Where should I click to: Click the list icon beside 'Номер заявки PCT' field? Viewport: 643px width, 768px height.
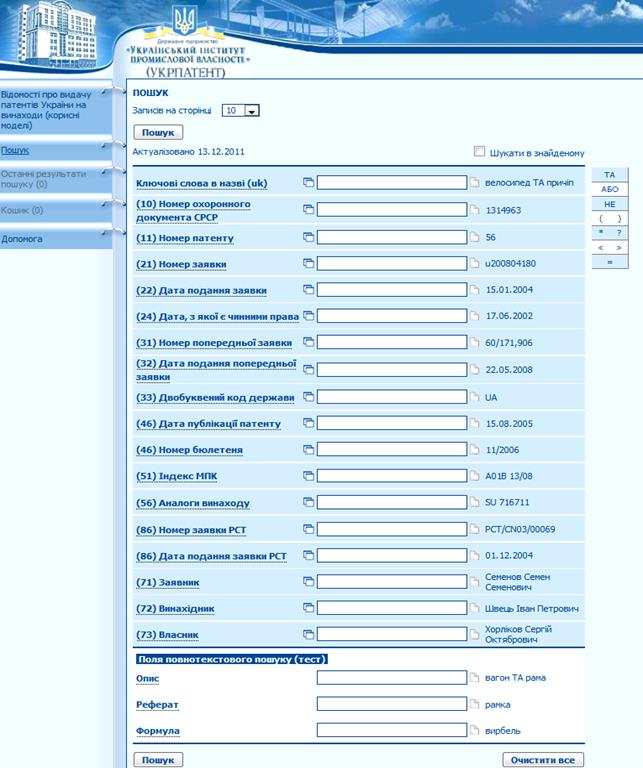(x=309, y=529)
